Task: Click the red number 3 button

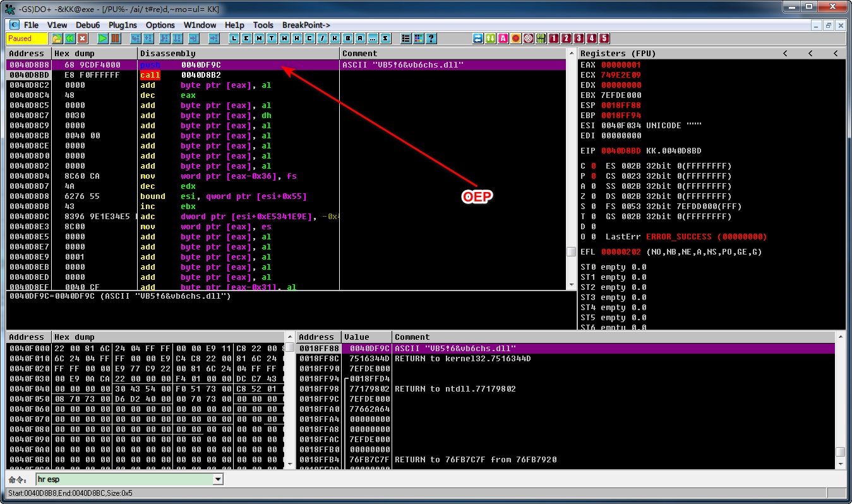Action: [579, 39]
